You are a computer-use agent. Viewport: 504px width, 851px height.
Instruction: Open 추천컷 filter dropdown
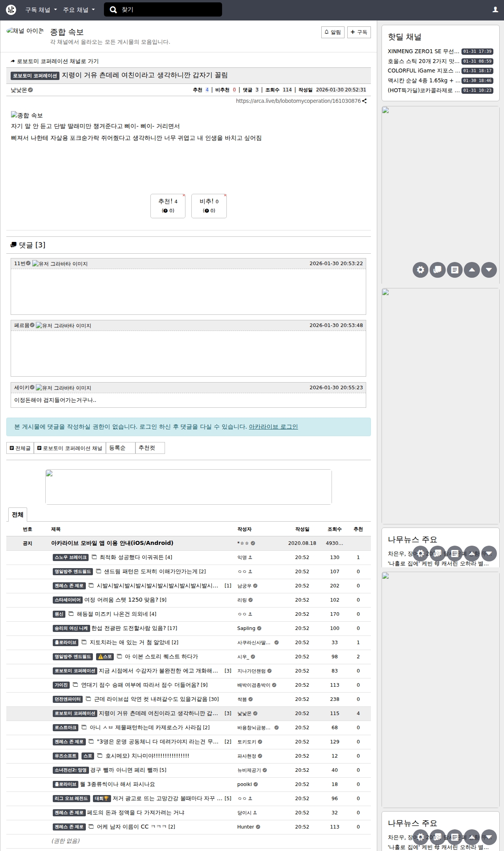point(150,448)
